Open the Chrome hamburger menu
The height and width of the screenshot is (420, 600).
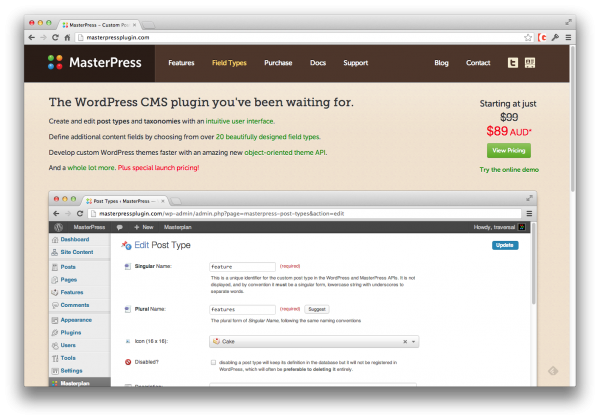tap(568, 37)
